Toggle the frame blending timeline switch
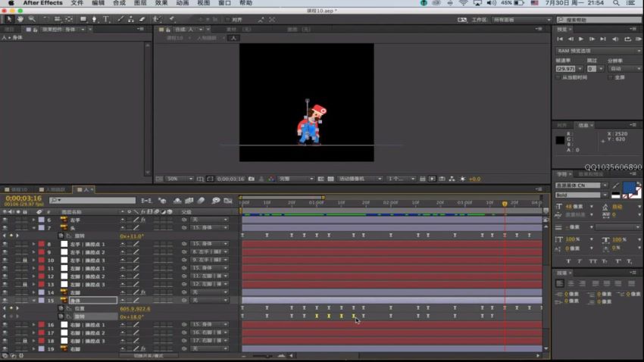This screenshot has height=362, width=644. 189,201
